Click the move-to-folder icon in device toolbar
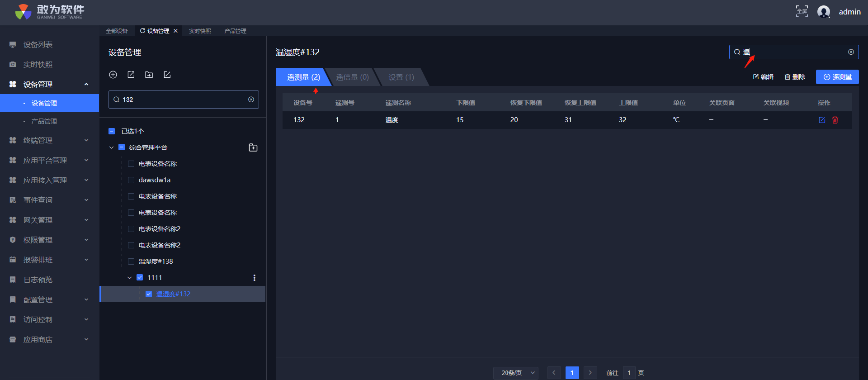Viewport: 868px width, 380px height. point(149,75)
